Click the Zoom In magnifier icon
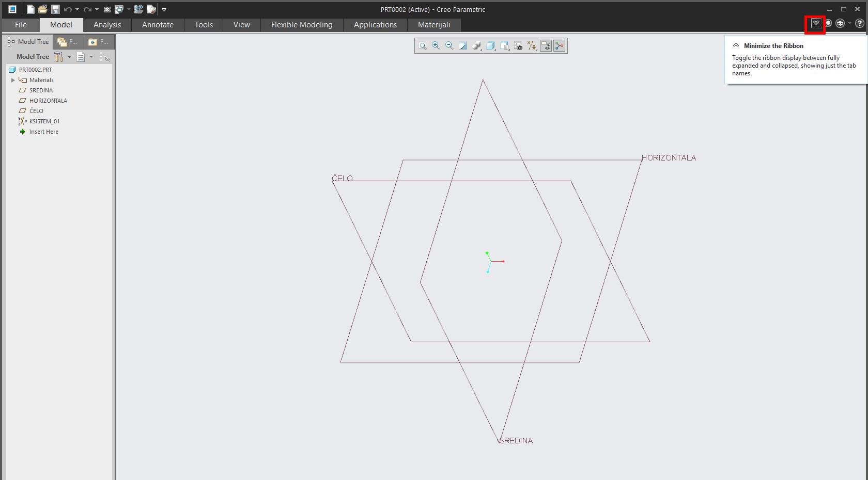The image size is (868, 480). tap(436, 46)
